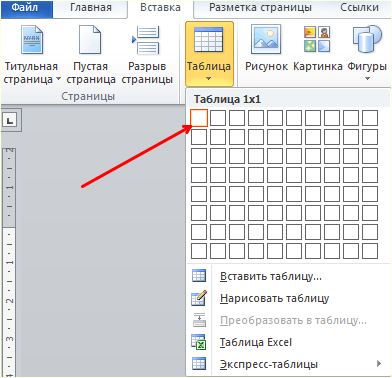
Task: Open the Разметка страницы tab
Action: click(x=260, y=8)
